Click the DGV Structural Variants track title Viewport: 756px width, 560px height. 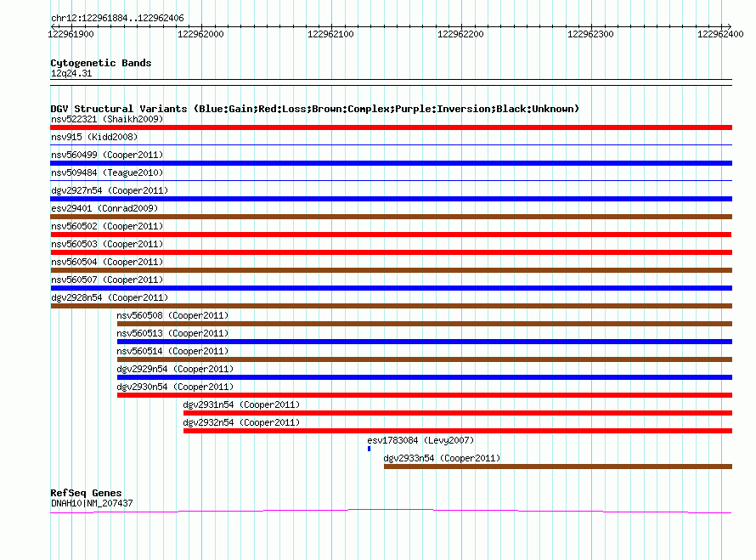314,109
